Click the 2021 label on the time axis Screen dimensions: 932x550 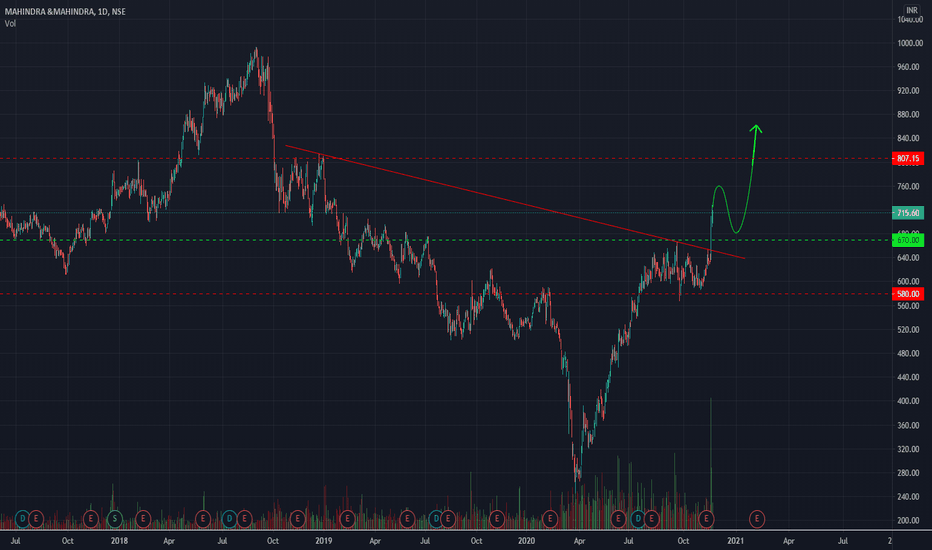[x=735, y=541]
